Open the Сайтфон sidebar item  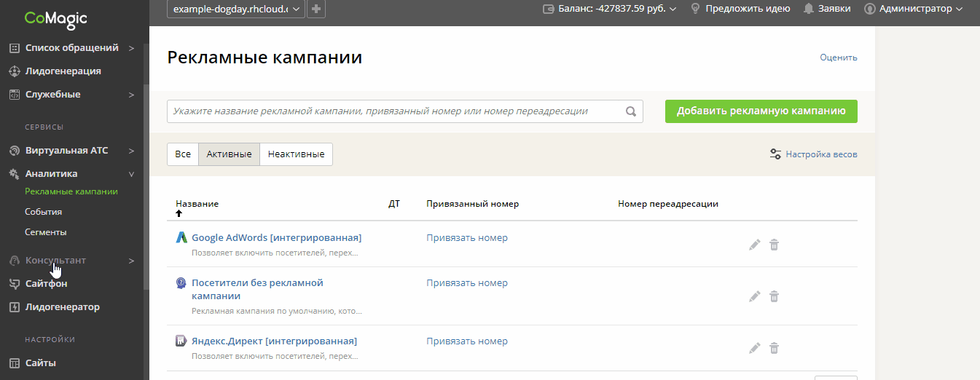46,284
